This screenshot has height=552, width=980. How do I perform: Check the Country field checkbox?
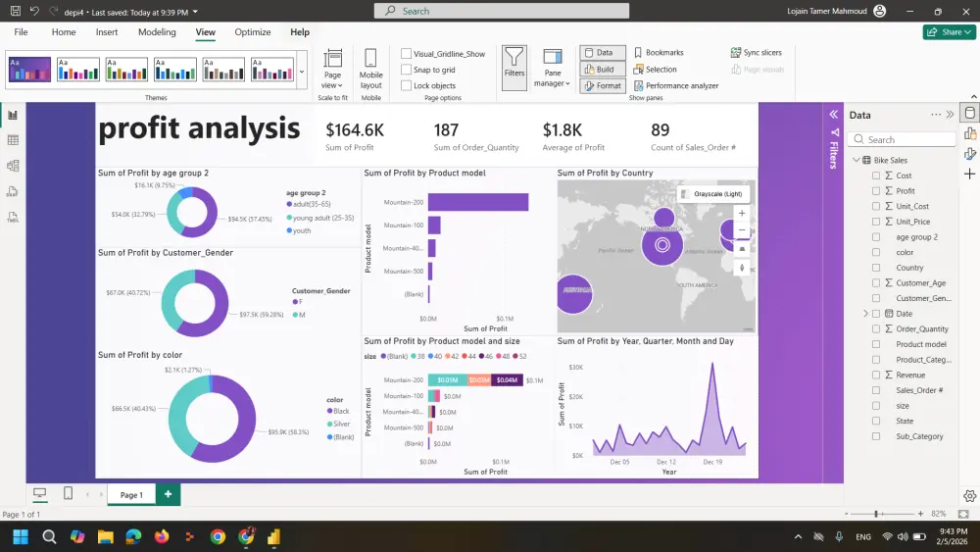[875, 268]
